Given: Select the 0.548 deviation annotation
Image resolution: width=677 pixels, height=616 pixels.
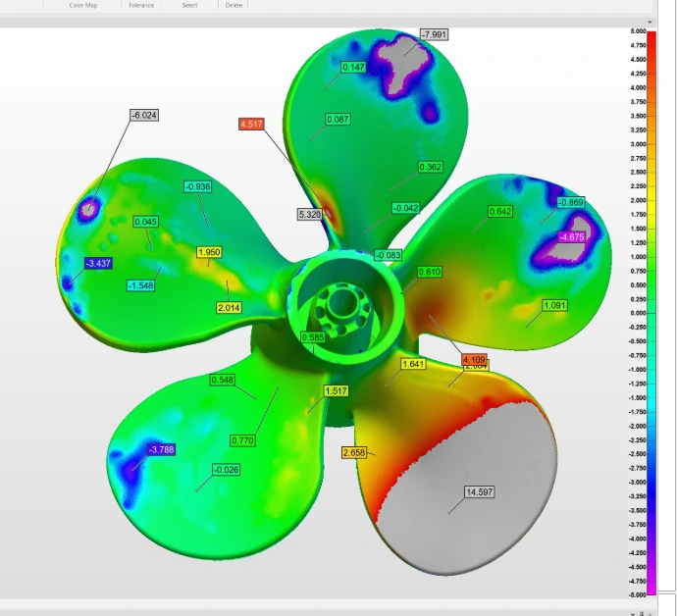Looking at the screenshot, I should [x=223, y=380].
